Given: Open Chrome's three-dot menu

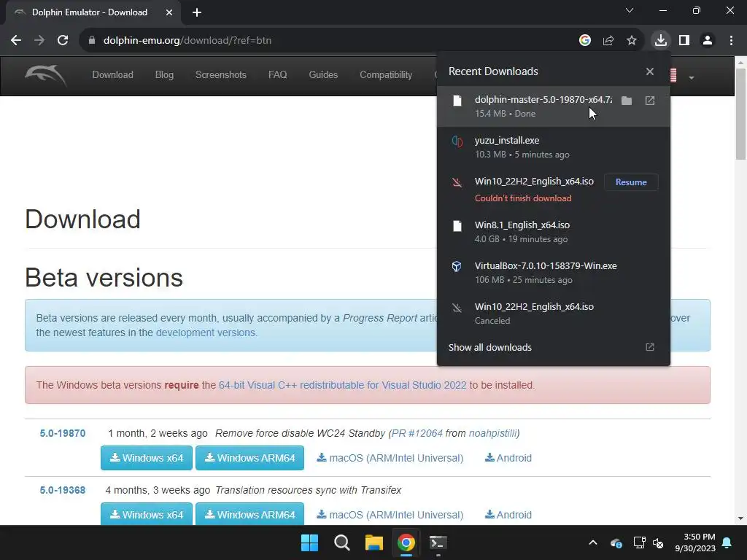Looking at the screenshot, I should tap(731, 41).
